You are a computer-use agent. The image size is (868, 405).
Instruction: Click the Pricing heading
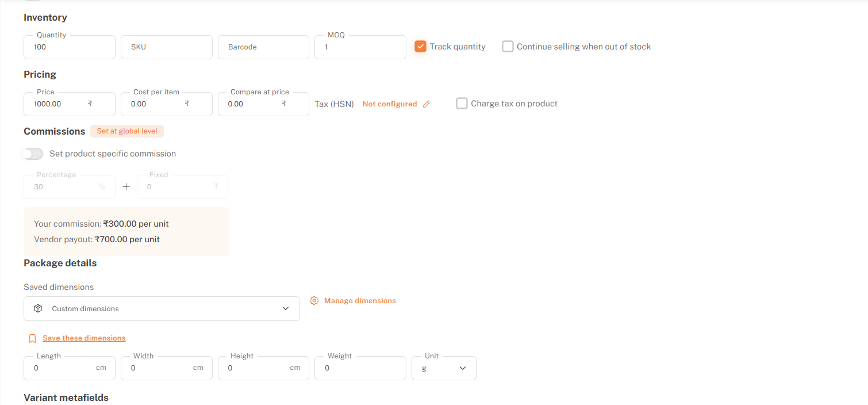[40, 75]
